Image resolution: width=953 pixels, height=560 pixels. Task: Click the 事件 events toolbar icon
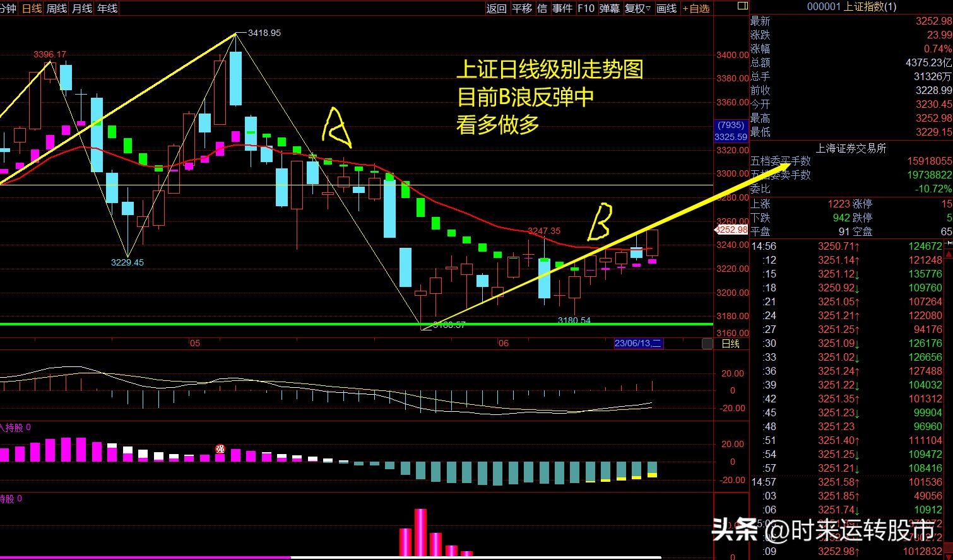[x=562, y=9]
